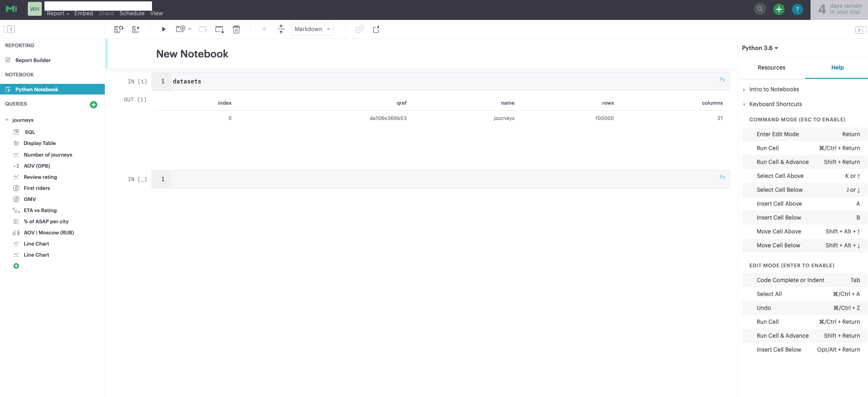This screenshot has height=397, width=868.
Task: Open the Number of journeys chart
Action: click(x=48, y=155)
